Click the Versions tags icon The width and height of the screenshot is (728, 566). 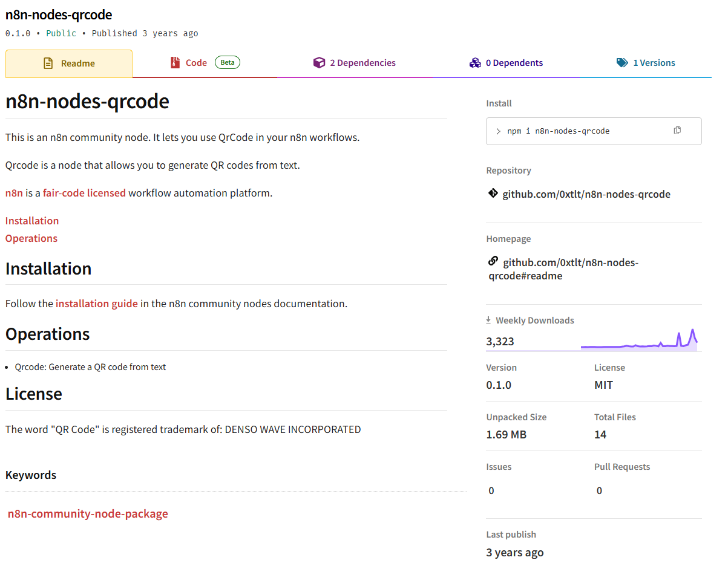coord(622,63)
